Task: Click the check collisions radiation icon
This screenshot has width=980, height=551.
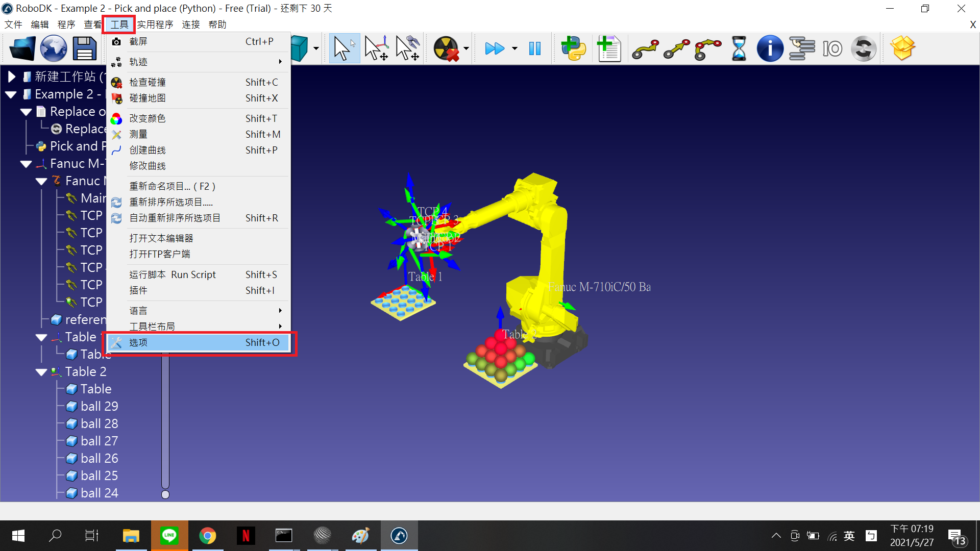Action: 446,48
